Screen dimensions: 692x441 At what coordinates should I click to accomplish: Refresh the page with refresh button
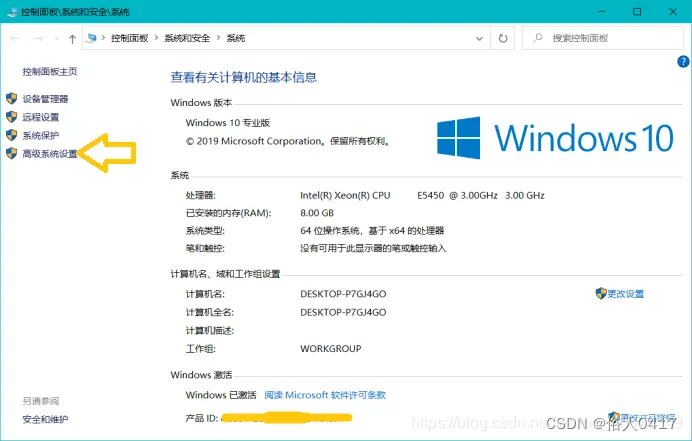(x=503, y=38)
